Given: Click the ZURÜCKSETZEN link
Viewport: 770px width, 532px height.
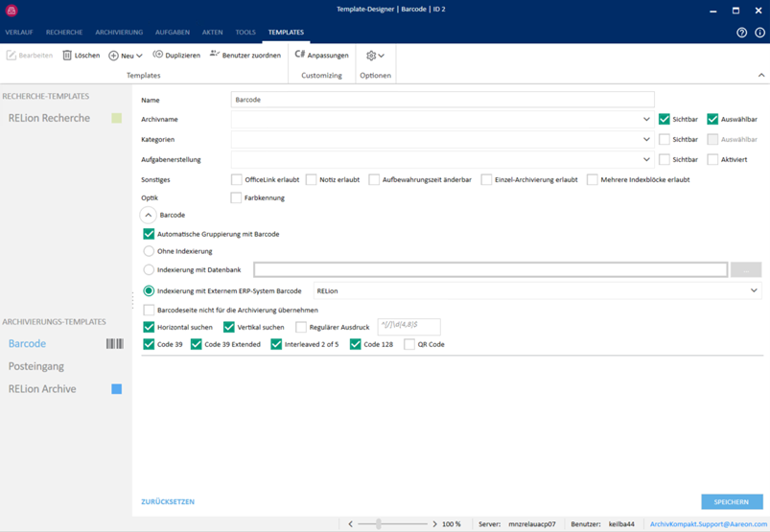Looking at the screenshot, I should [x=168, y=501].
